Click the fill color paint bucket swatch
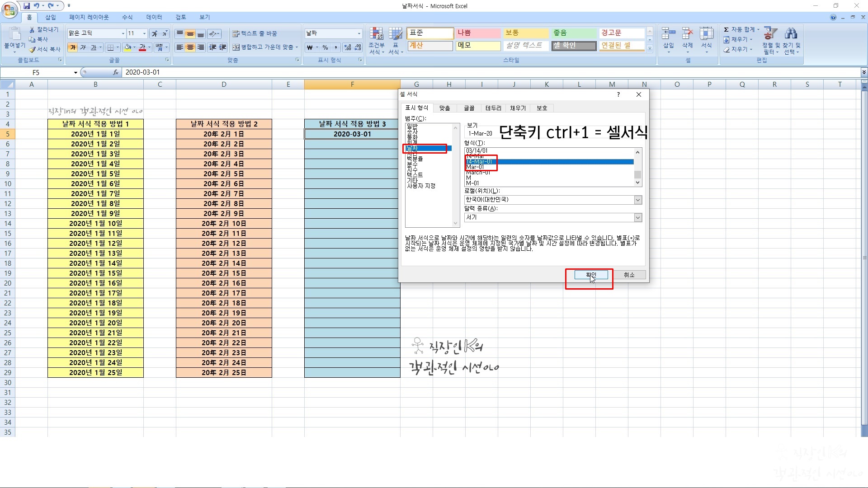Screen dimensions: 868x488 128,47
